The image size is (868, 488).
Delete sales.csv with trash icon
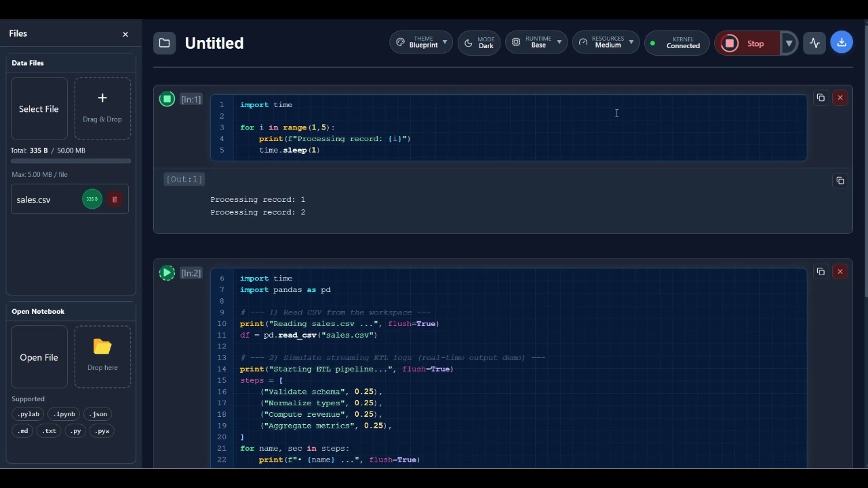(x=115, y=199)
